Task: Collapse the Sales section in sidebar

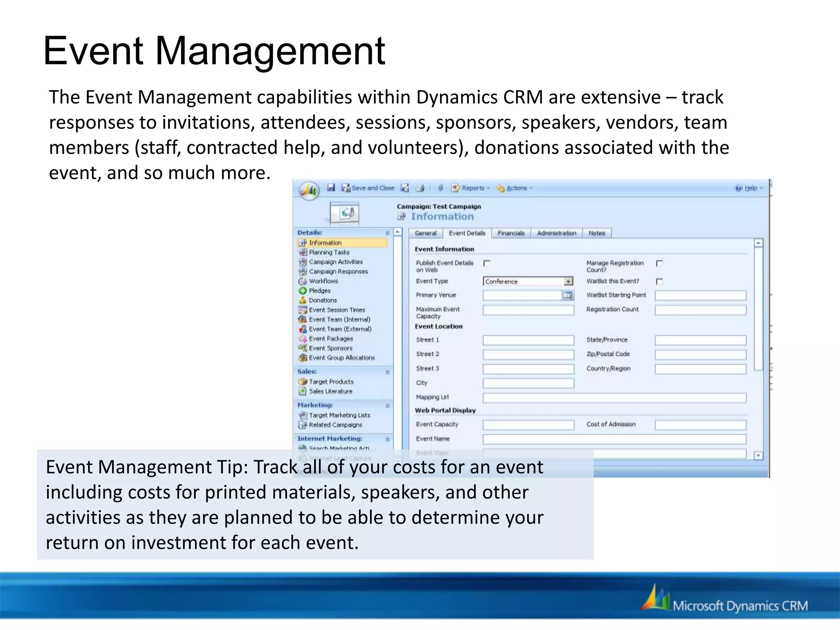Action: pyautogui.click(x=387, y=372)
